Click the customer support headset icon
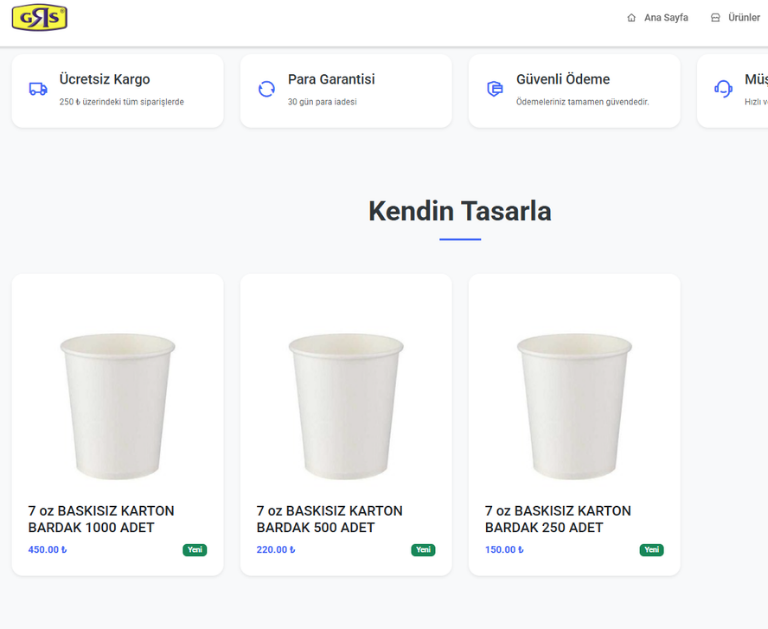 click(723, 89)
